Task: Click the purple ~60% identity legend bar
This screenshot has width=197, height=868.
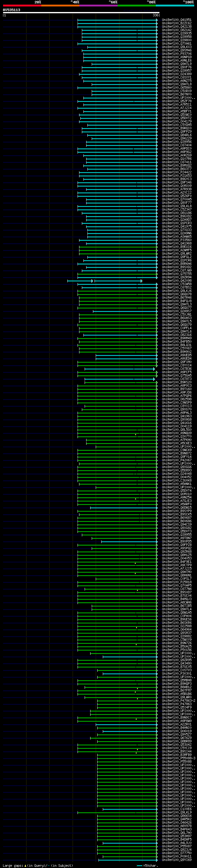Action: click(x=99, y=6)
